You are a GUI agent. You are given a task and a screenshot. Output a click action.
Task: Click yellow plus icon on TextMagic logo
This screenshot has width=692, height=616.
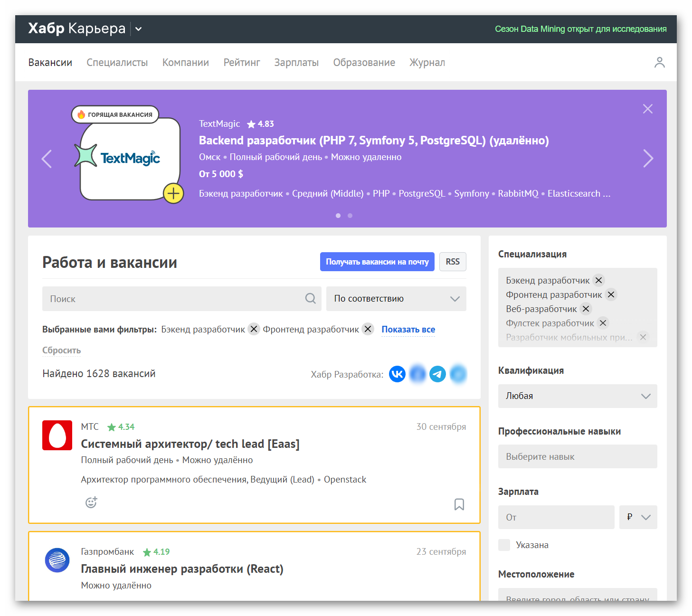173,193
